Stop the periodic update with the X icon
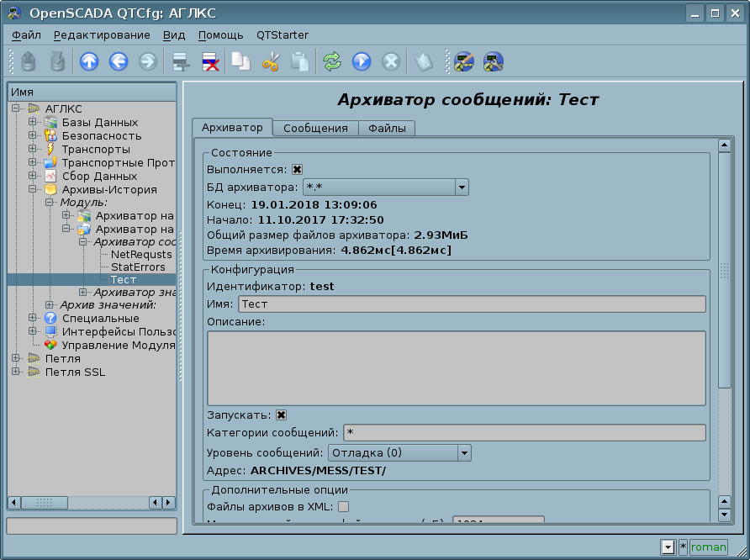The height and width of the screenshot is (560, 750). coord(391,61)
